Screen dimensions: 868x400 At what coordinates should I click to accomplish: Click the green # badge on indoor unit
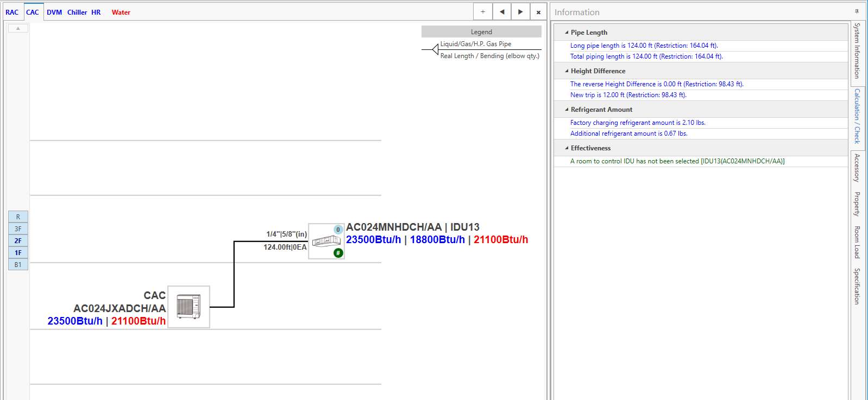338,253
